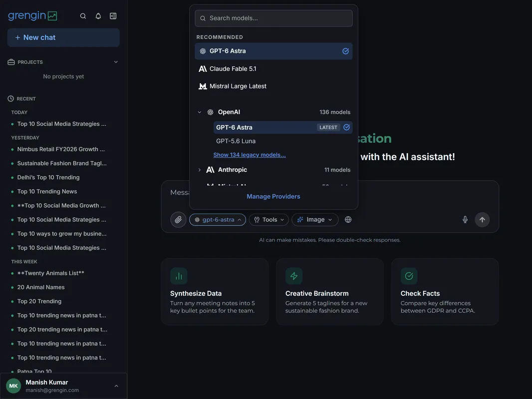This screenshot has width=532, height=399.
Task: Click the selected checkmark on recommended GPT-6 Astra
Action: click(345, 51)
